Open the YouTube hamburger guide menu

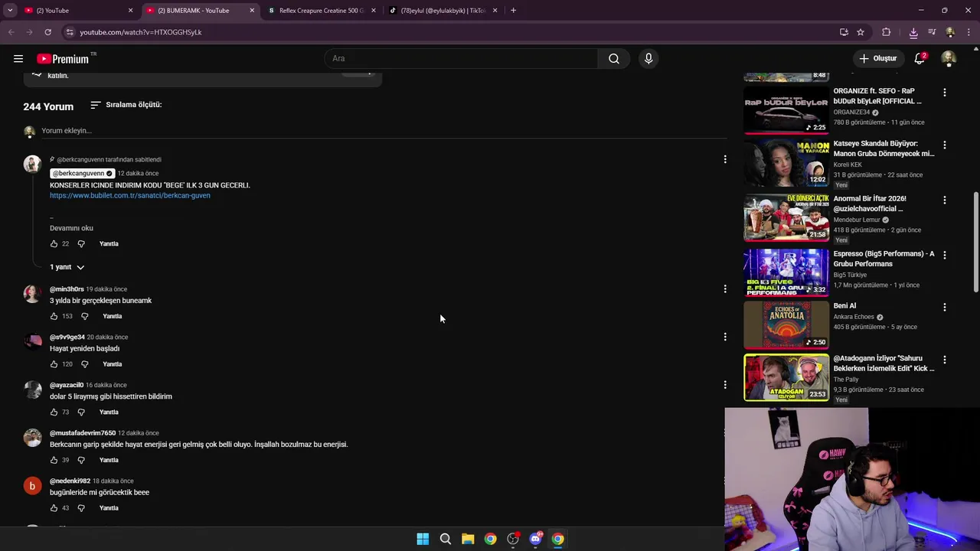18,58
